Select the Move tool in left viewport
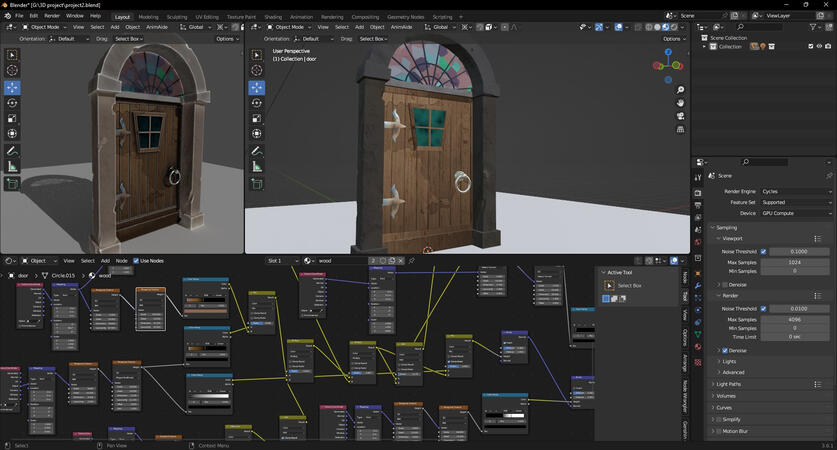Screen dimensions: 837x450 (x=12, y=87)
